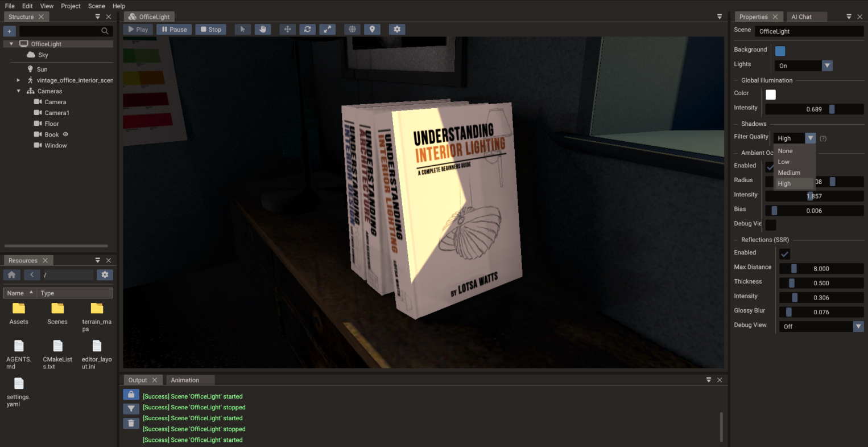This screenshot has height=447, width=868.
Task: Choose Low in Filter Quality list
Action: 795,162
